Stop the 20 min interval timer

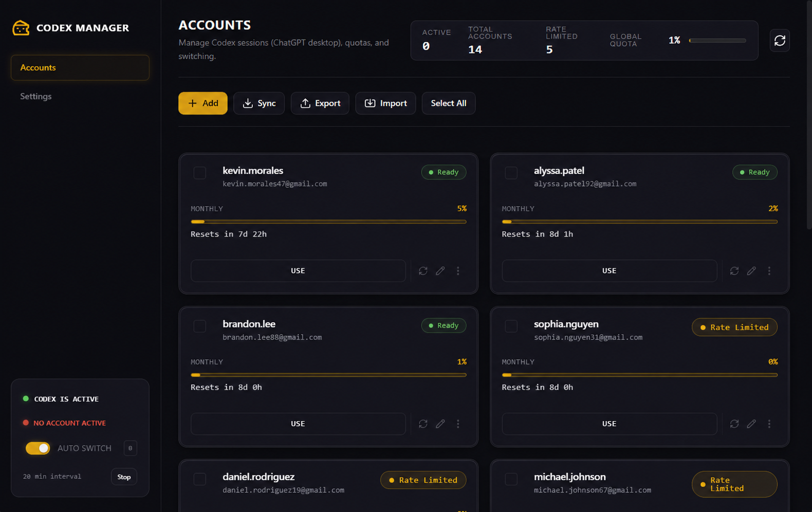pos(124,477)
